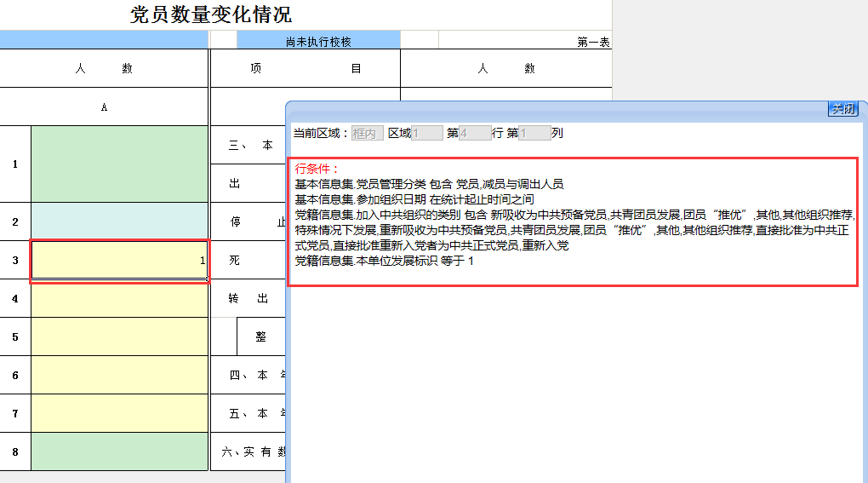This screenshot has height=483, width=868.
Task: Click row header number 1
Action: pos(15,164)
